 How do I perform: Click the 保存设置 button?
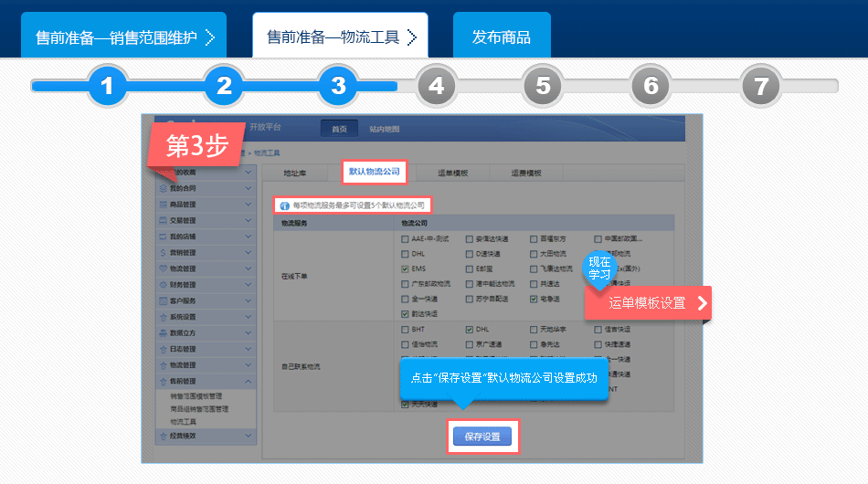pyautogui.click(x=482, y=437)
